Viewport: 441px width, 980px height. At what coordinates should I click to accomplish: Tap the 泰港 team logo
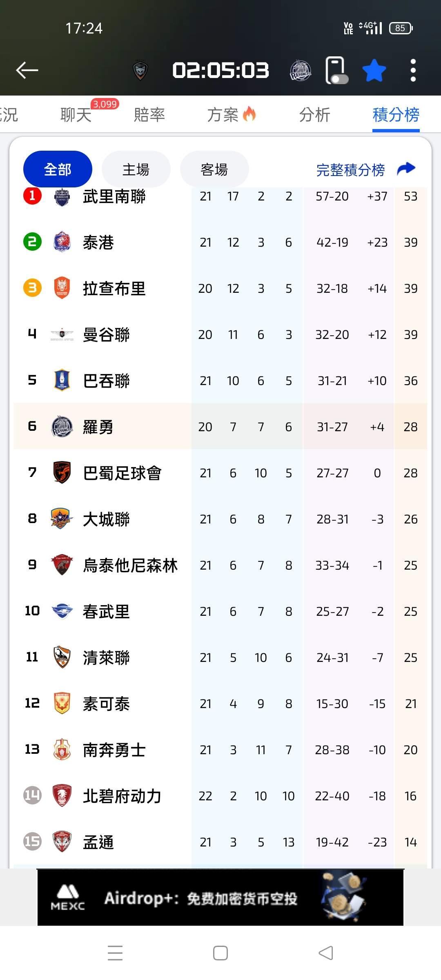[62, 242]
